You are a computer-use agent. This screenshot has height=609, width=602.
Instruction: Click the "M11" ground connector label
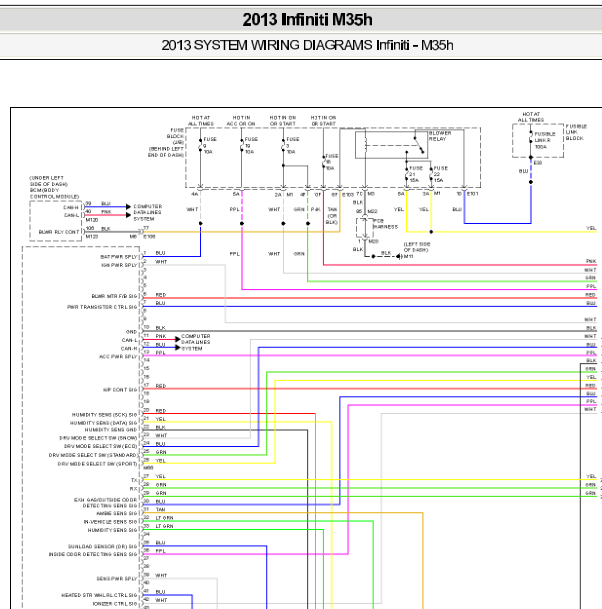408,257
